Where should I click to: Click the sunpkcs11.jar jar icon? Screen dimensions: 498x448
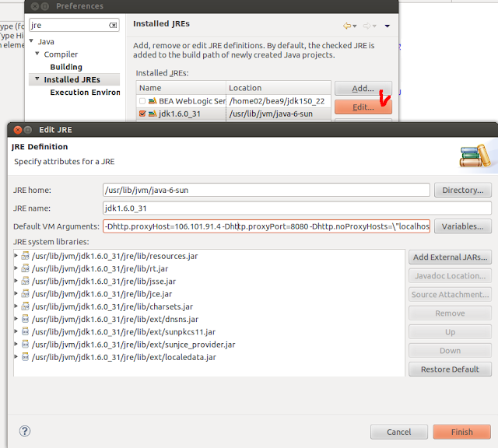click(26, 331)
